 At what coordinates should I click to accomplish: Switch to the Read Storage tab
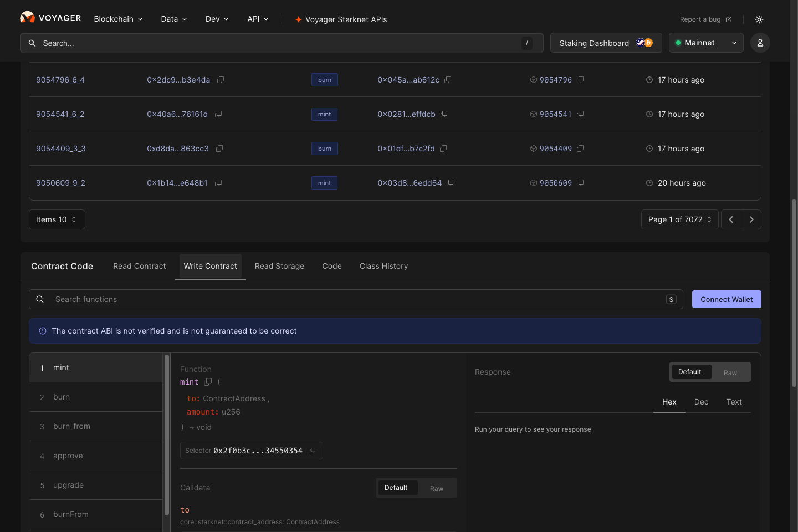point(279,266)
